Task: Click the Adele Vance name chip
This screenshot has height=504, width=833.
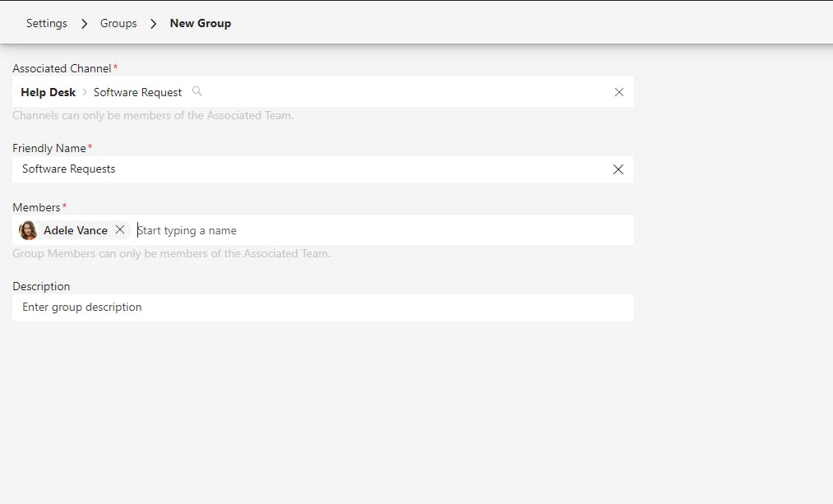Action: point(76,230)
